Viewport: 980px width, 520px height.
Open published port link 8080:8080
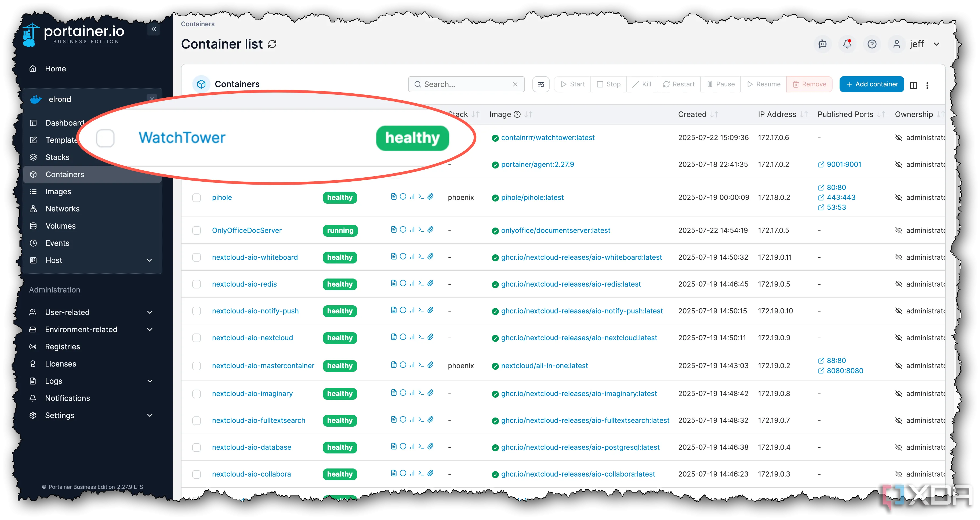click(x=840, y=371)
